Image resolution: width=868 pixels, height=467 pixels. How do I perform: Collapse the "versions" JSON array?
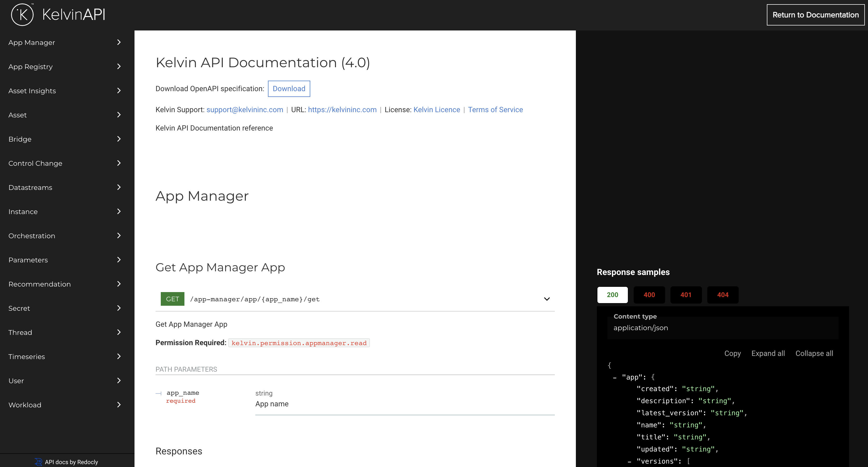tap(629, 461)
